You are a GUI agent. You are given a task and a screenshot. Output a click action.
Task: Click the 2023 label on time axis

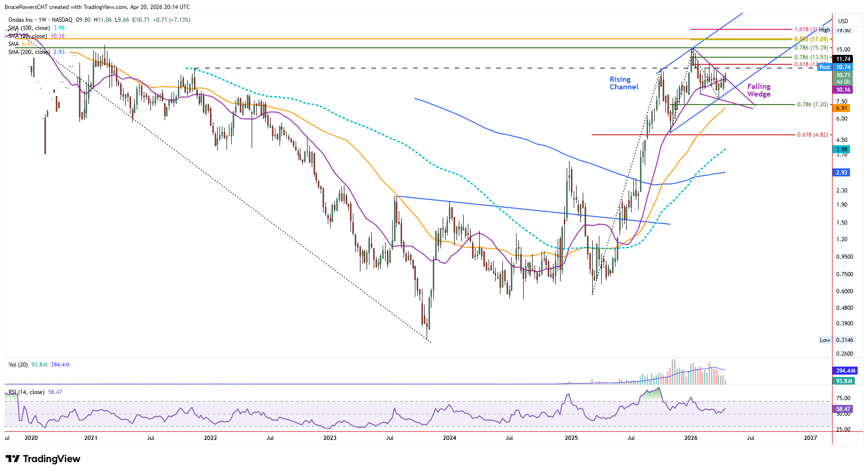330,438
